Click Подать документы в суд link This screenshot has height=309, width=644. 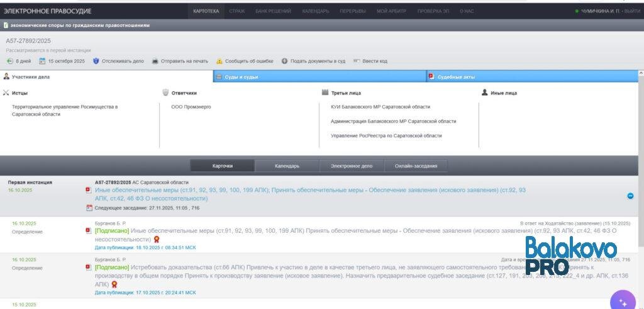[318, 61]
